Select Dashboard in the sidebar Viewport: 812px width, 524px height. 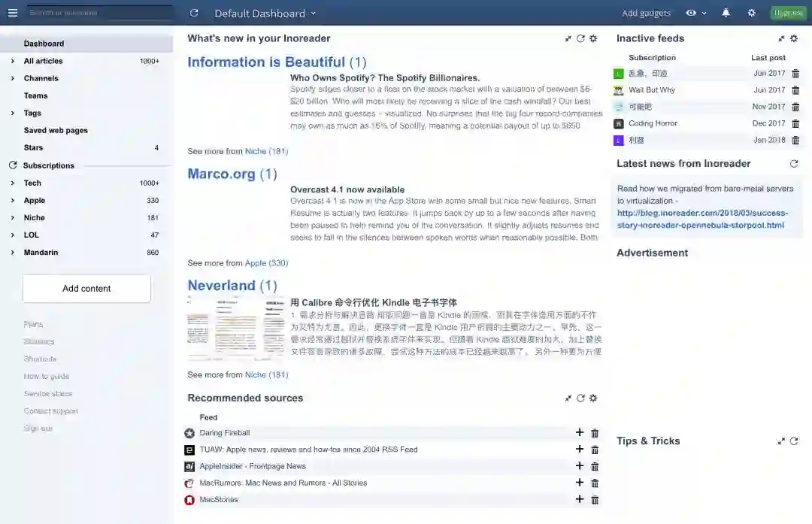pyautogui.click(x=86, y=44)
